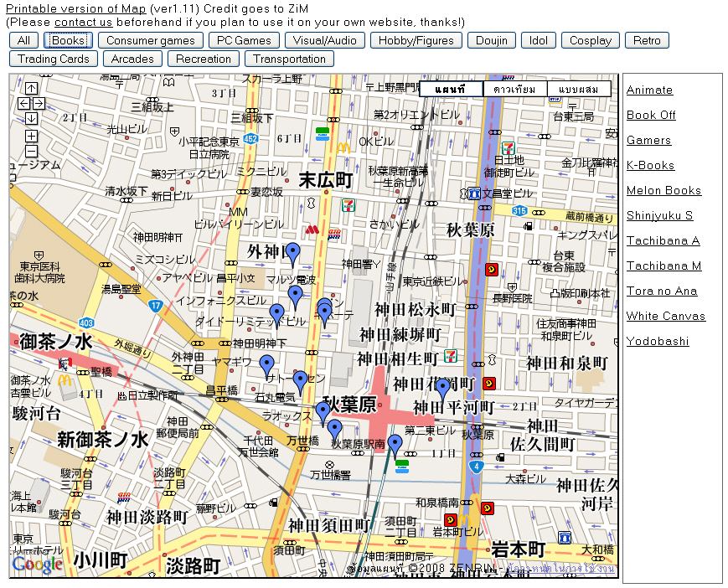The image size is (728, 588).
Task: Open Tachibana M in sidebar list
Action: [x=664, y=266]
